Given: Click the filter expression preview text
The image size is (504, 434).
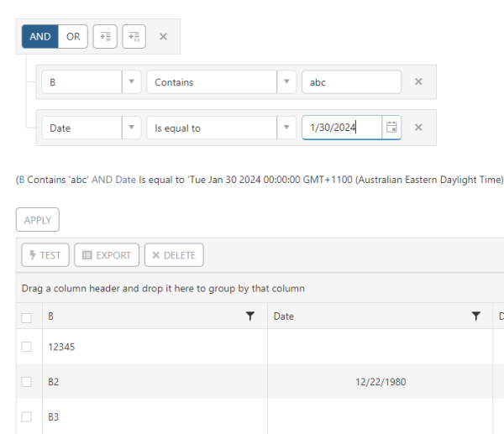Looking at the screenshot, I should tap(260, 180).
